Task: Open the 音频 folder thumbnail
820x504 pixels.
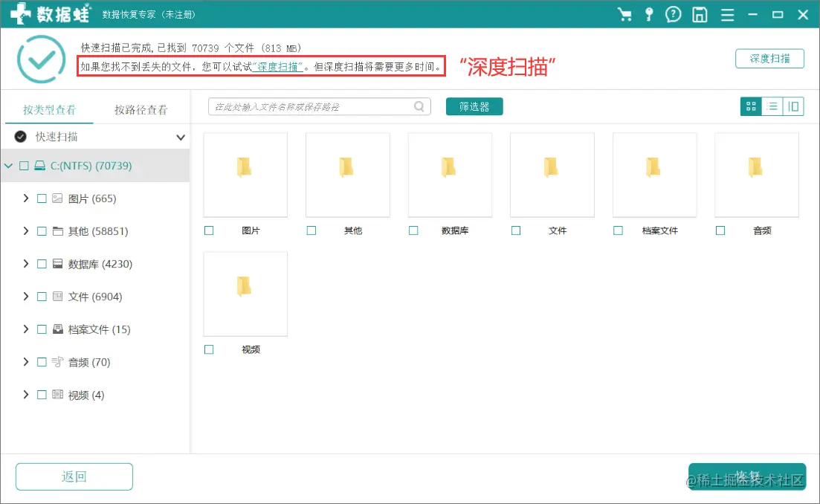Action: point(757,175)
